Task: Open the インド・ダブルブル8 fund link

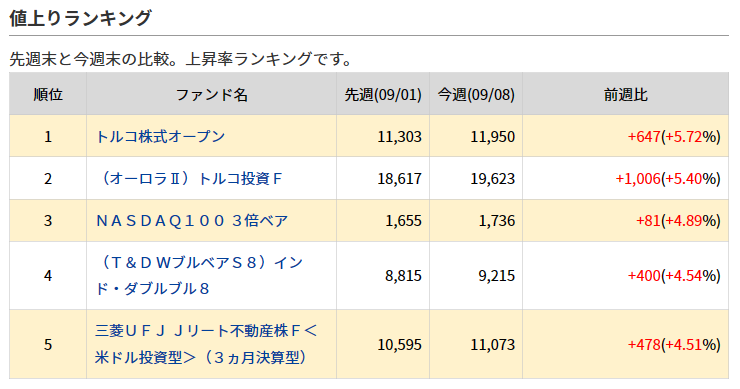Action: [199, 276]
